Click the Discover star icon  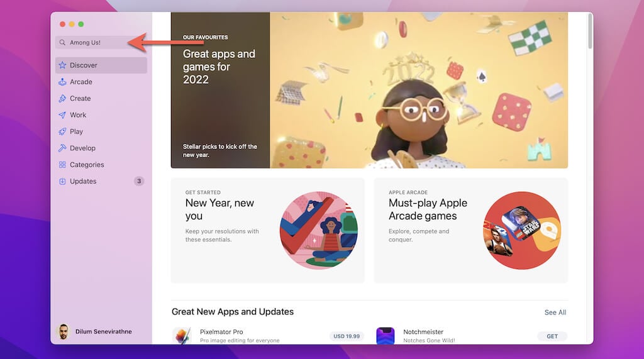(x=62, y=65)
